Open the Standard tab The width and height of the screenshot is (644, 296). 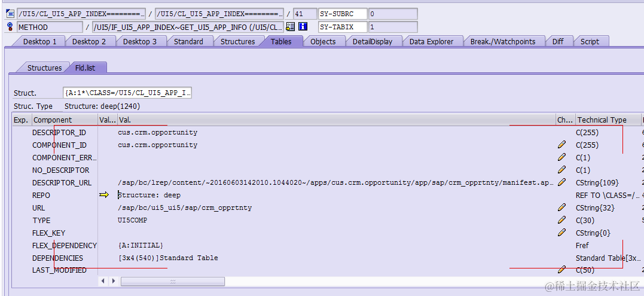tap(188, 41)
